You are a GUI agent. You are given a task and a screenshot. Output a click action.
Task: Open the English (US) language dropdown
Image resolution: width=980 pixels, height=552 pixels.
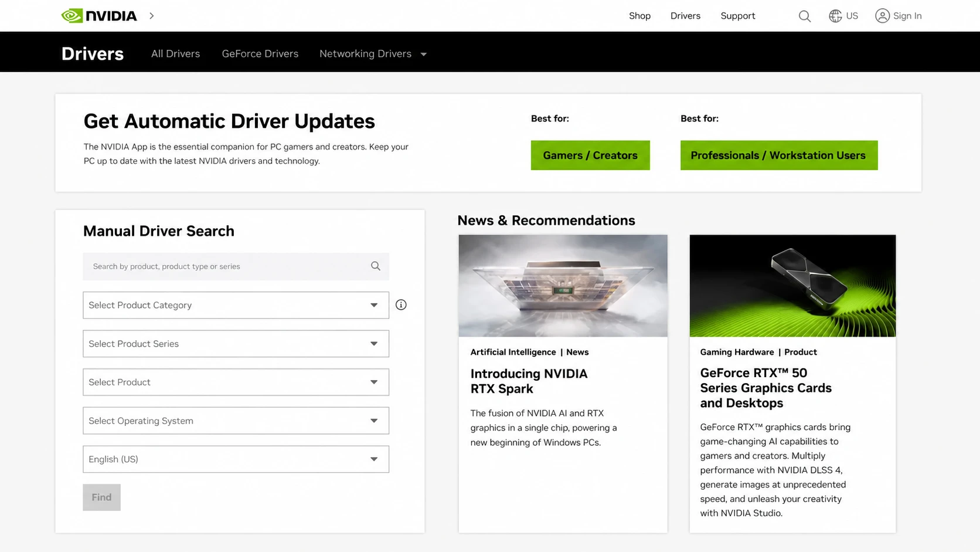pyautogui.click(x=236, y=459)
